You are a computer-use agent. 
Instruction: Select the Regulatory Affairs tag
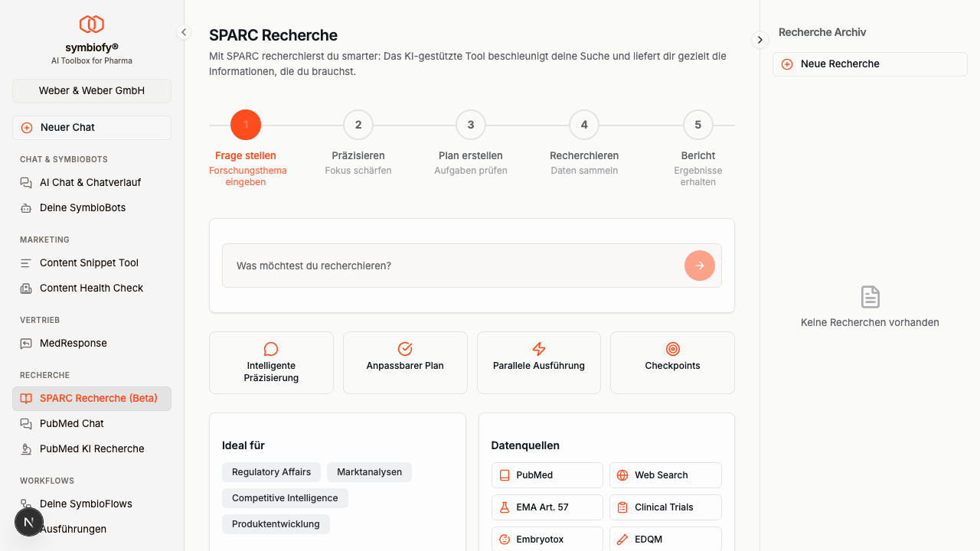tap(271, 472)
